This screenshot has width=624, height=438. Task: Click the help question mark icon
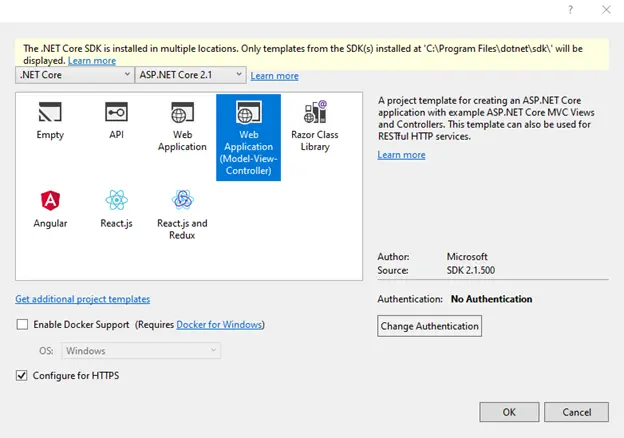571,10
